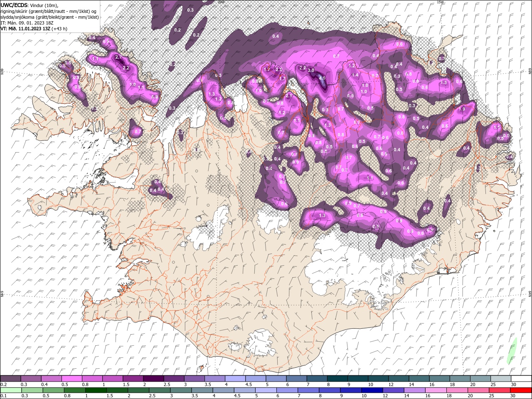This screenshot has height=399, width=532.
Task: Select lower scale grey-blue swatch labeled 3.5
Action: (x=202, y=390)
